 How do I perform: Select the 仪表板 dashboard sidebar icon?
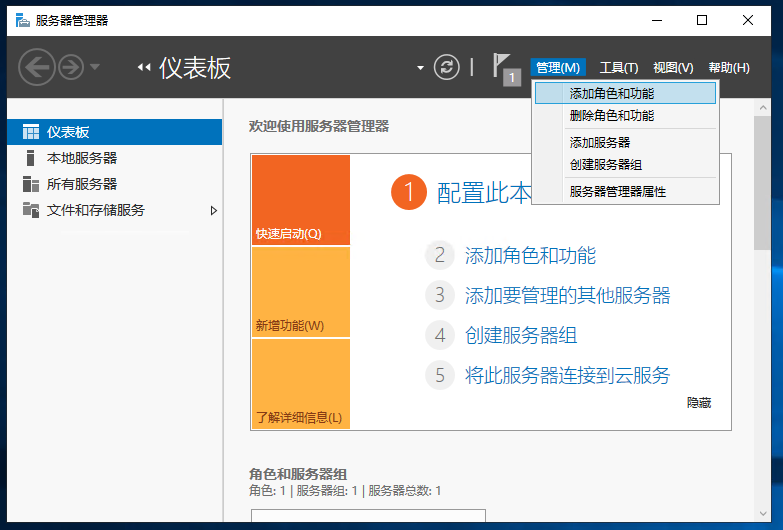point(31,132)
